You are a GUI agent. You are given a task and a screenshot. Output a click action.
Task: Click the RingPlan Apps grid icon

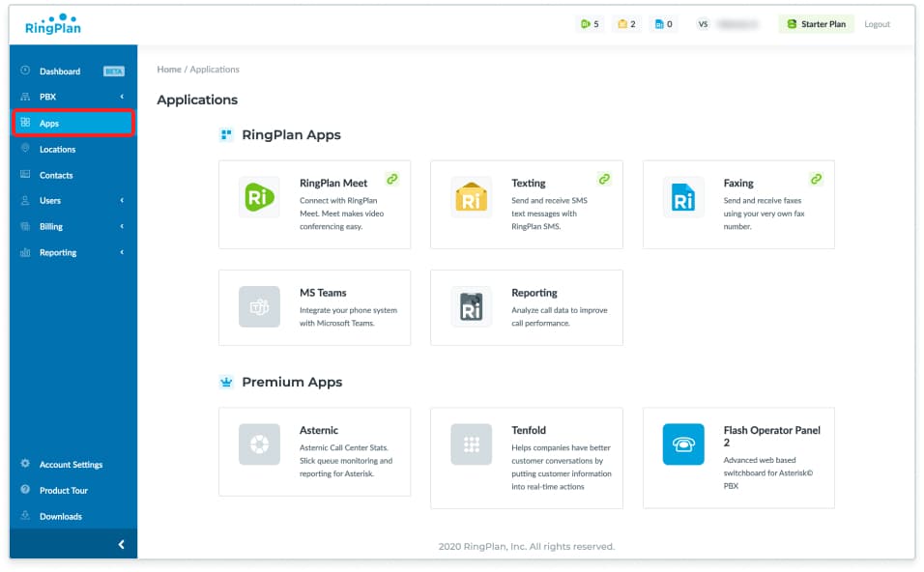click(226, 135)
